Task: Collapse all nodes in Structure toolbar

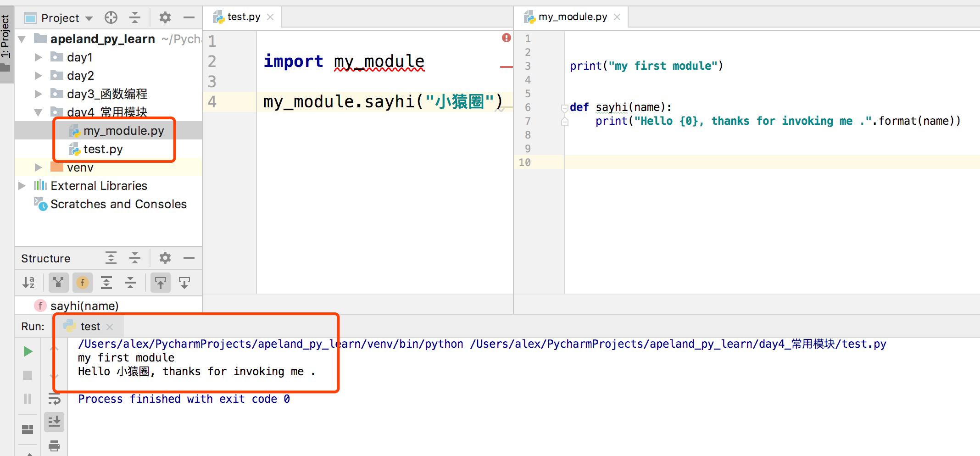Action: (x=130, y=283)
